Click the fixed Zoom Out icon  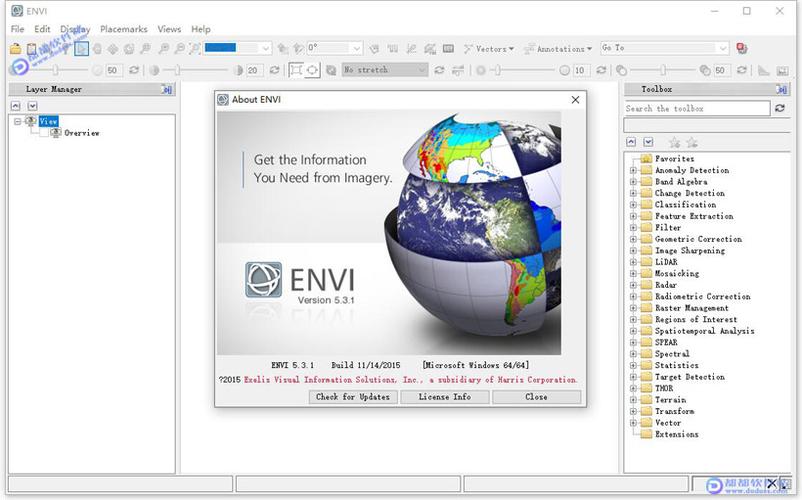[x=180, y=49]
